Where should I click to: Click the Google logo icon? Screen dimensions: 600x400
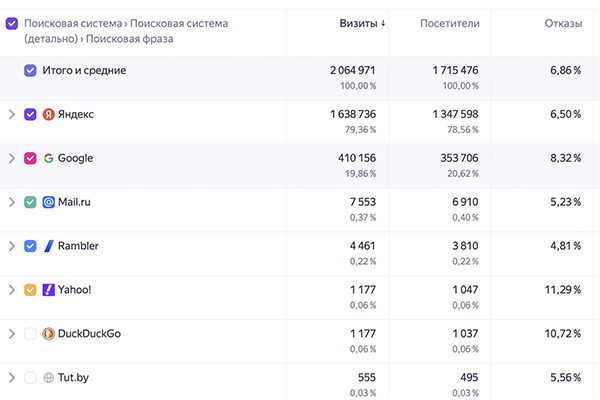pyautogui.click(x=49, y=158)
